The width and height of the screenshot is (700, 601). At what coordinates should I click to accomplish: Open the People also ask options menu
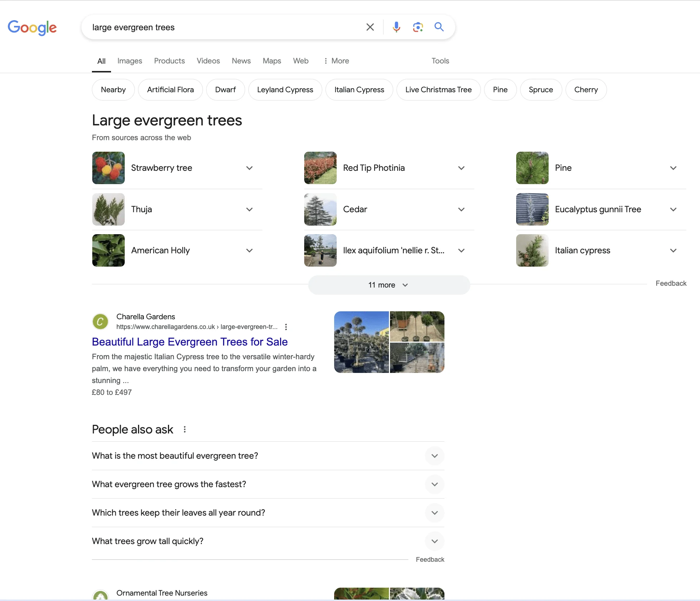(185, 429)
